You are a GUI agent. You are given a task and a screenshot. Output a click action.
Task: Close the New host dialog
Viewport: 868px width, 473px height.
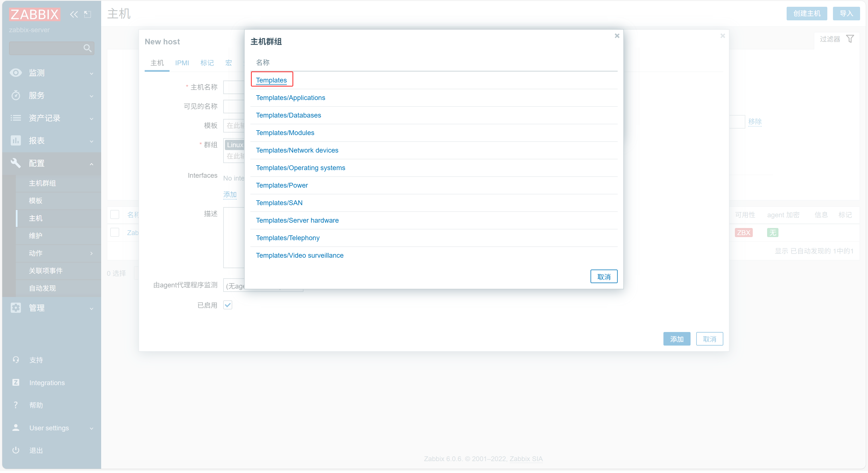[722, 36]
